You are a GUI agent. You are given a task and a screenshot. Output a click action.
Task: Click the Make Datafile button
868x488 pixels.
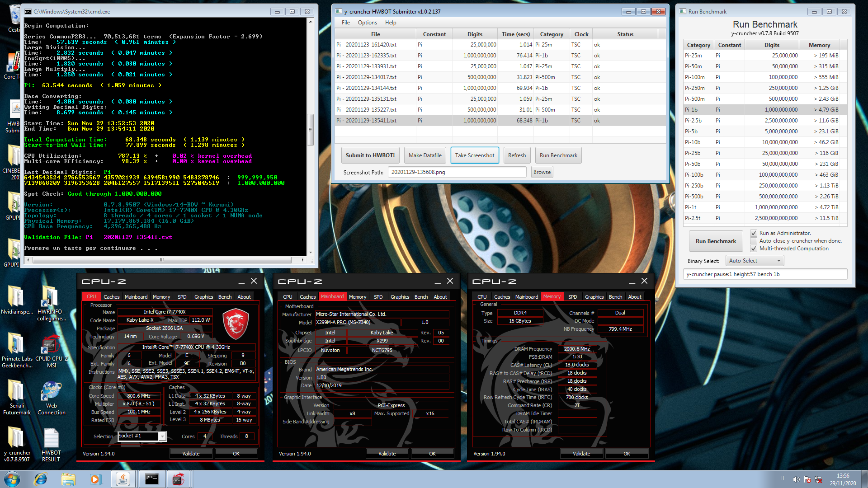pos(425,155)
